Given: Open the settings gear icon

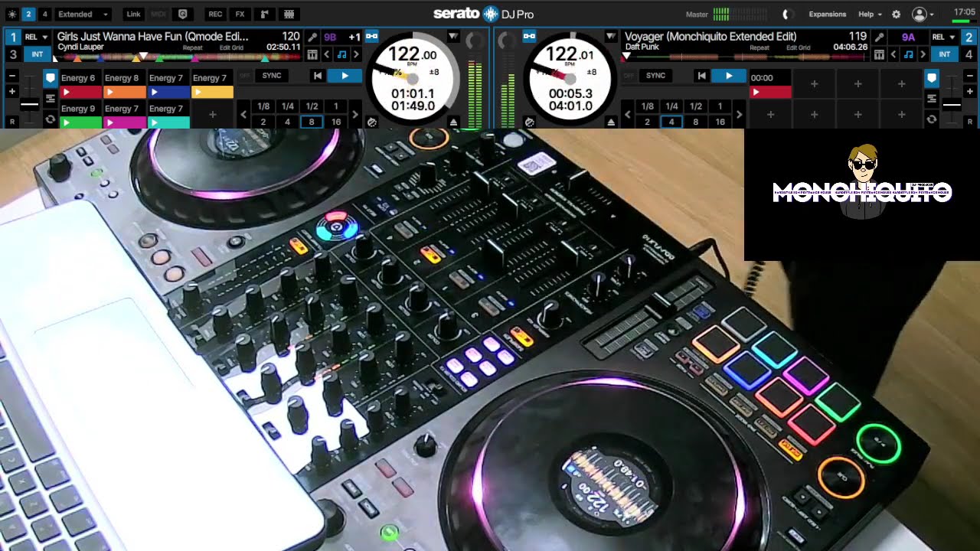Looking at the screenshot, I should pyautogui.click(x=896, y=14).
